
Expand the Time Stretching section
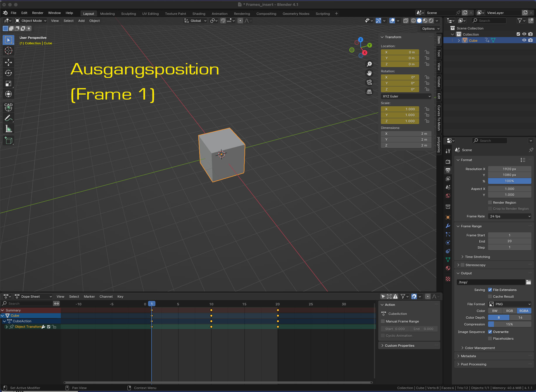477,257
